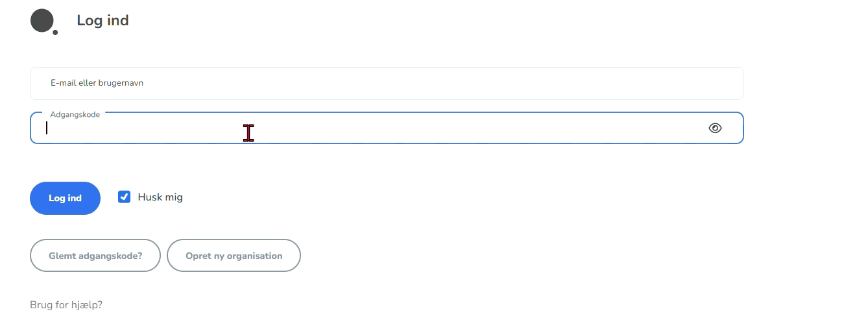Toggle password visibility in Adgangskode field
Viewport: 868px width, 318px height.
coord(715,128)
